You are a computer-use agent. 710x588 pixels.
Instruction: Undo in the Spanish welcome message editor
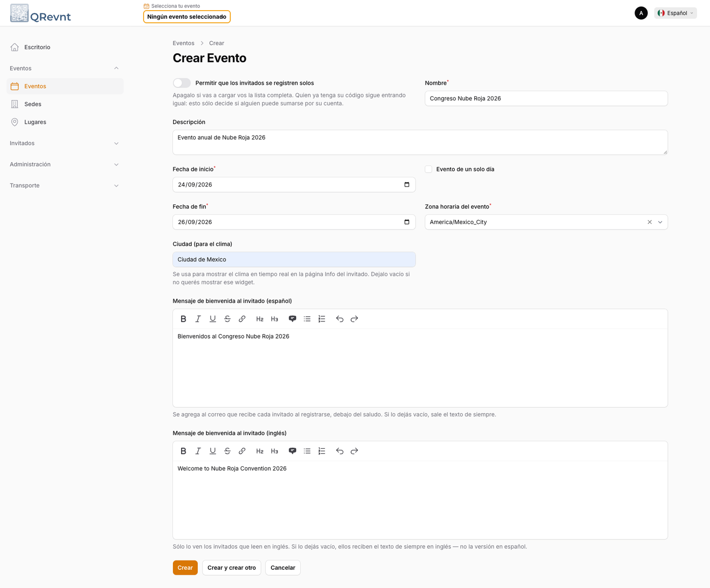coord(340,319)
